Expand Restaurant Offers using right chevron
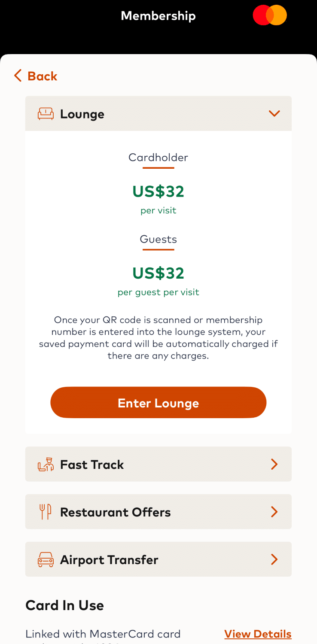The image size is (317, 644). click(274, 512)
